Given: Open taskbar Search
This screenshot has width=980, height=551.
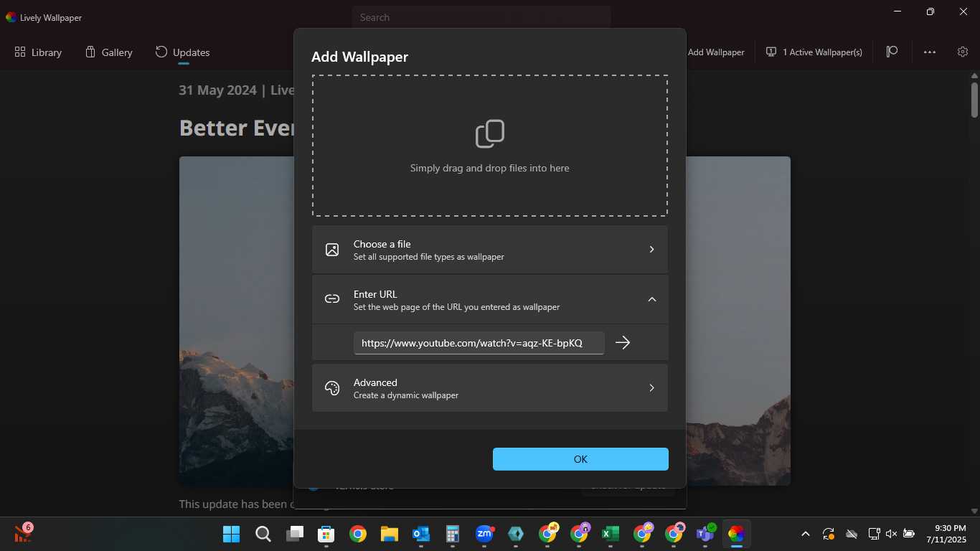Looking at the screenshot, I should [x=263, y=534].
